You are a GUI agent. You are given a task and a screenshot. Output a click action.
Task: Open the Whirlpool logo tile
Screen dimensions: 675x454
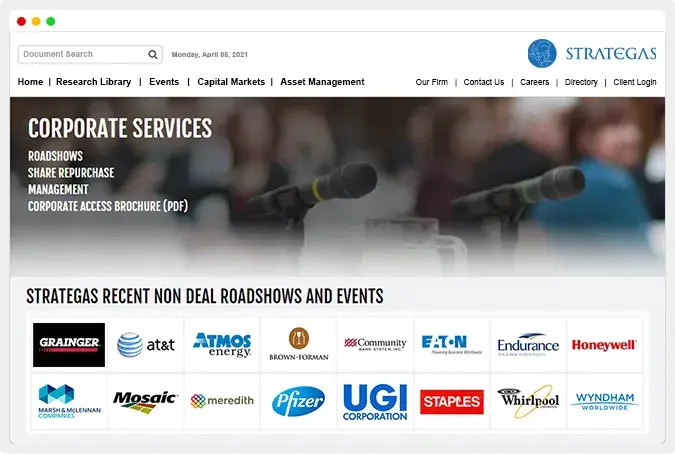point(528,401)
